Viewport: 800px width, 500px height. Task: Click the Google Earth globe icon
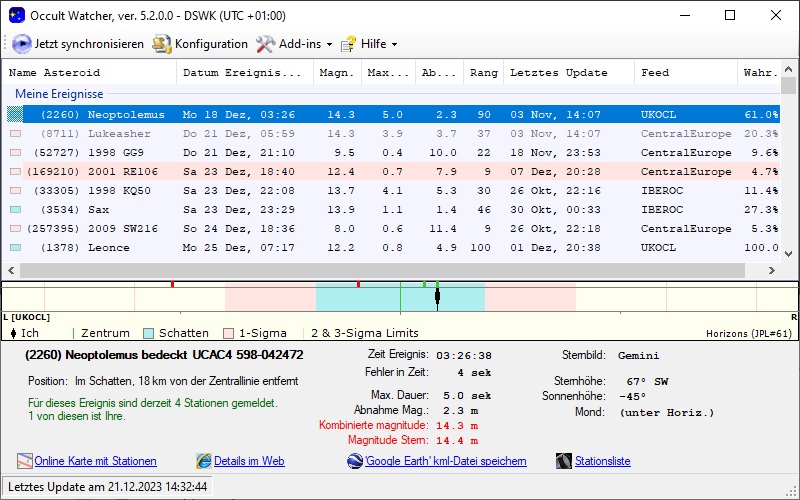[x=355, y=461]
